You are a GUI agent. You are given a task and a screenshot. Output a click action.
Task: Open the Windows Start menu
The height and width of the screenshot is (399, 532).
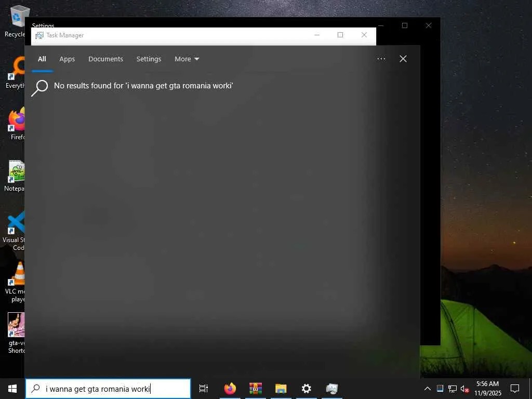12,389
